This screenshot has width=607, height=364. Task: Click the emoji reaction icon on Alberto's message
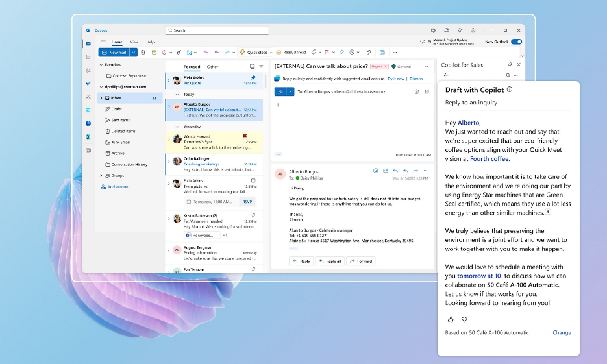(x=375, y=171)
